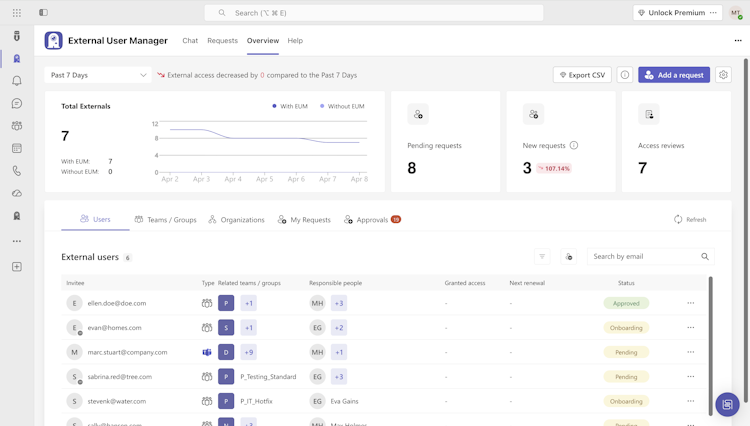The image size is (750, 426).
Task: Toggle the sidebar panel icon
Action: pos(44,12)
